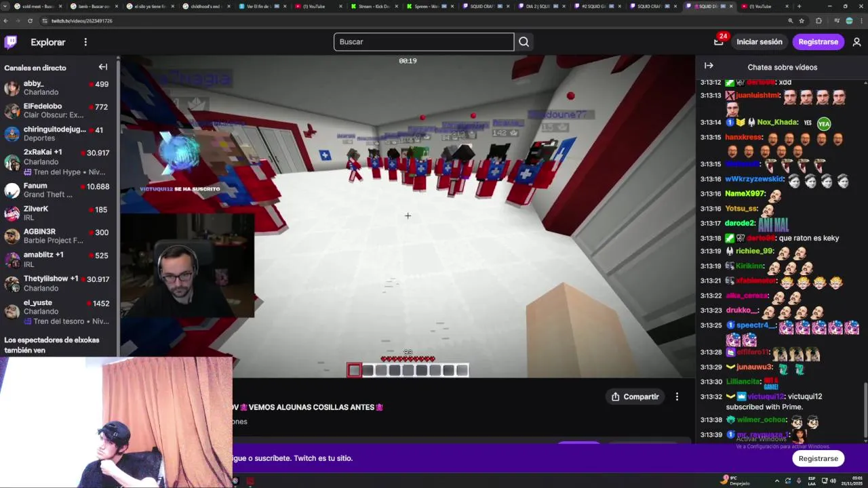
Task: Bookmark this page with the star
Action: [801, 21]
